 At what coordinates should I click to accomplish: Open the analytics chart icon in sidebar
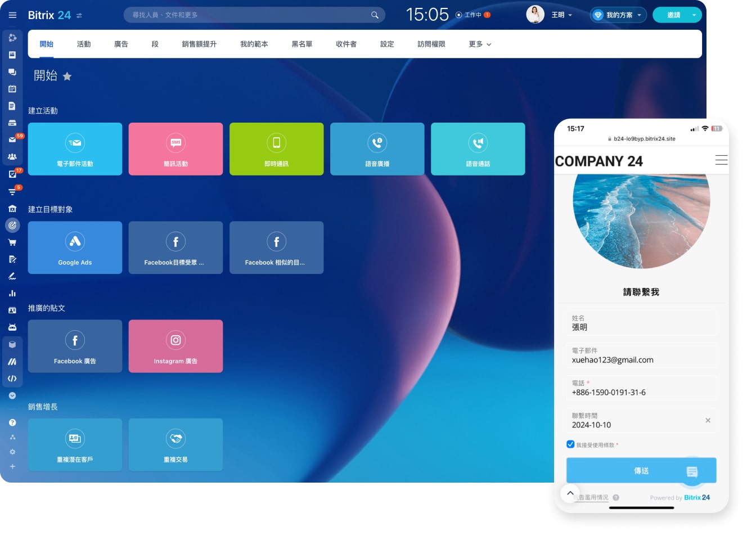click(x=12, y=293)
